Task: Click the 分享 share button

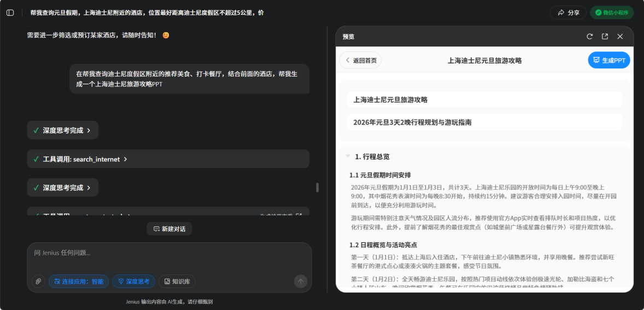Action: (x=568, y=13)
